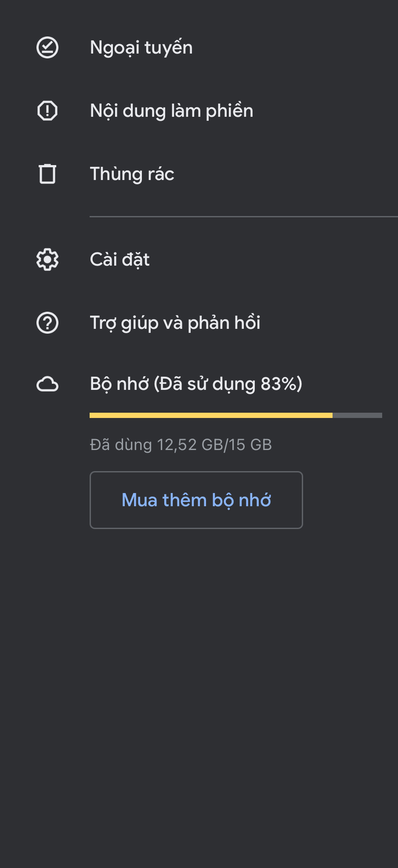Click the offline checkmark circle icon
398x868 pixels.
[47, 48]
